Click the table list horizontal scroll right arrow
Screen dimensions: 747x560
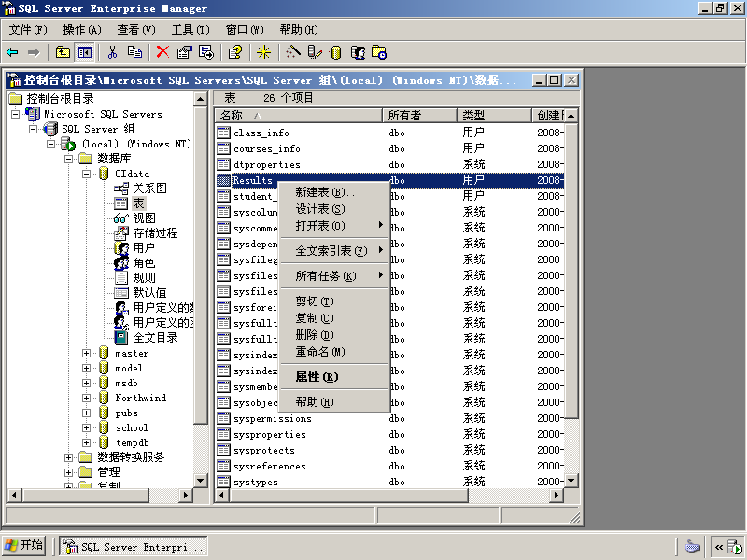[x=556, y=496]
